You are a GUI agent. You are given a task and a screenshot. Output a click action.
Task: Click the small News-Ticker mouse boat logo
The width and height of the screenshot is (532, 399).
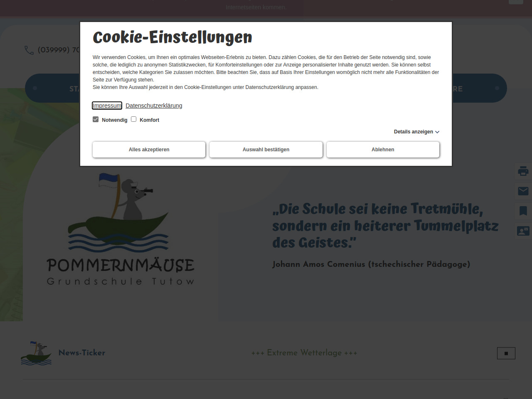pos(37,353)
